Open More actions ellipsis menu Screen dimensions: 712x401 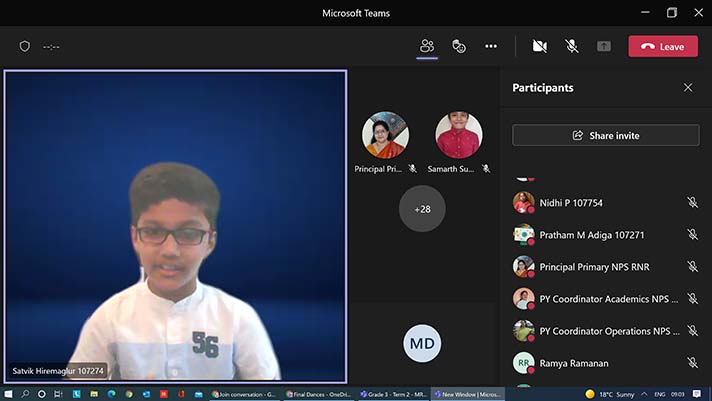491,46
